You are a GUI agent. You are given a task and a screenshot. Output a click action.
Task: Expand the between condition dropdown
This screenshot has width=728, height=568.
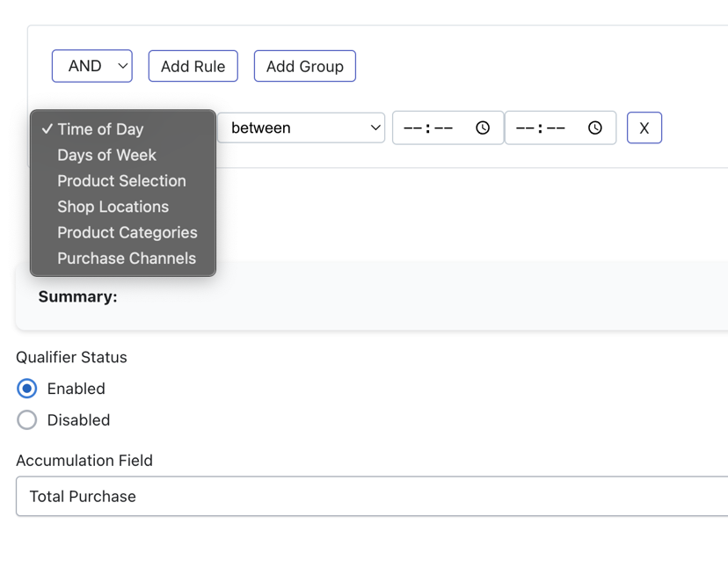click(x=301, y=127)
